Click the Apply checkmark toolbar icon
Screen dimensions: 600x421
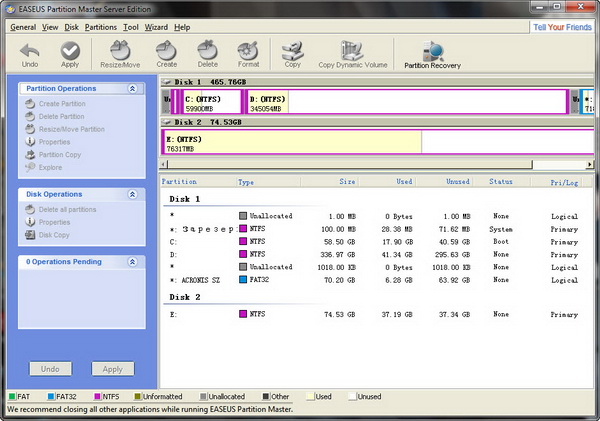69,53
